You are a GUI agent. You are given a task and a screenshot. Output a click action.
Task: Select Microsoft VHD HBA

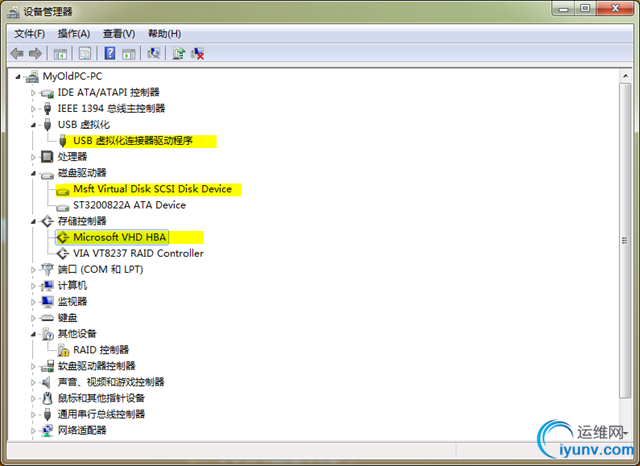120,237
